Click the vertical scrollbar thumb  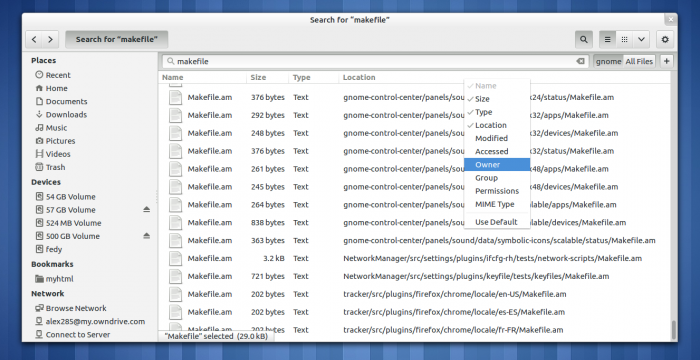point(674,329)
